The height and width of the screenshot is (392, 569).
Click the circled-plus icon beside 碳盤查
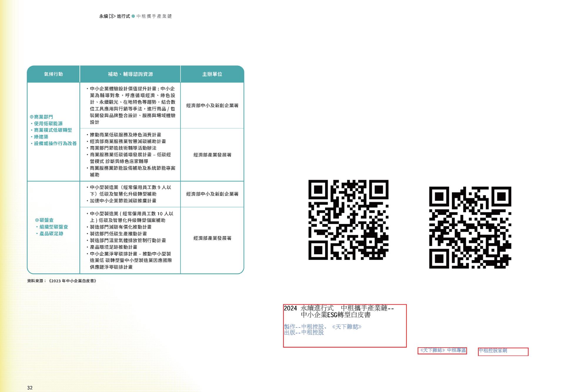tap(37, 220)
